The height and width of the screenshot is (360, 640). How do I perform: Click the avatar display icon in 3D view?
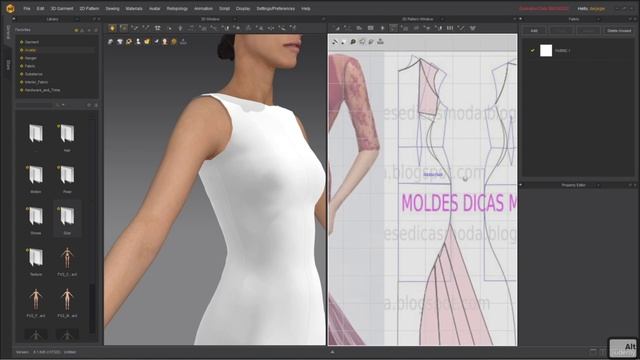click(x=138, y=42)
